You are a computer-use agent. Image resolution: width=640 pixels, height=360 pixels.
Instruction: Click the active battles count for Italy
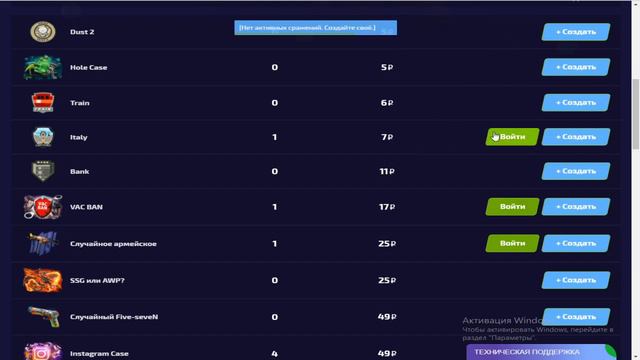pyautogui.click(x=275, y=137)
